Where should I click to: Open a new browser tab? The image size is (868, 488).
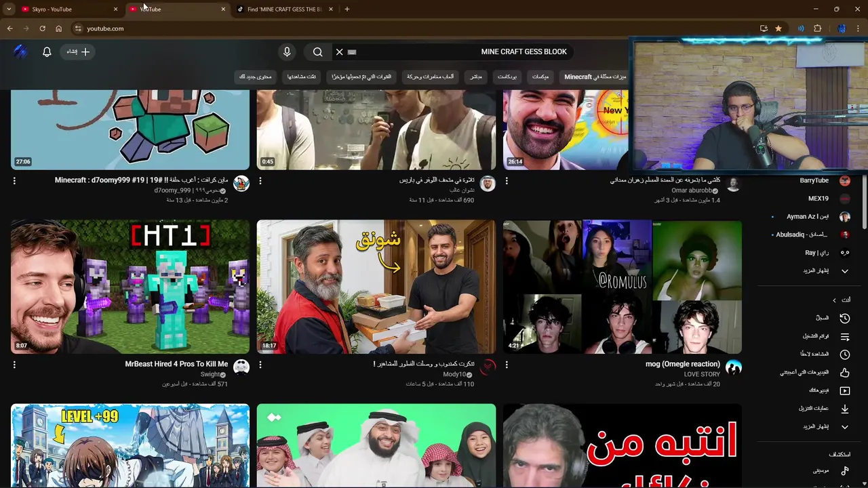(347, 9)
